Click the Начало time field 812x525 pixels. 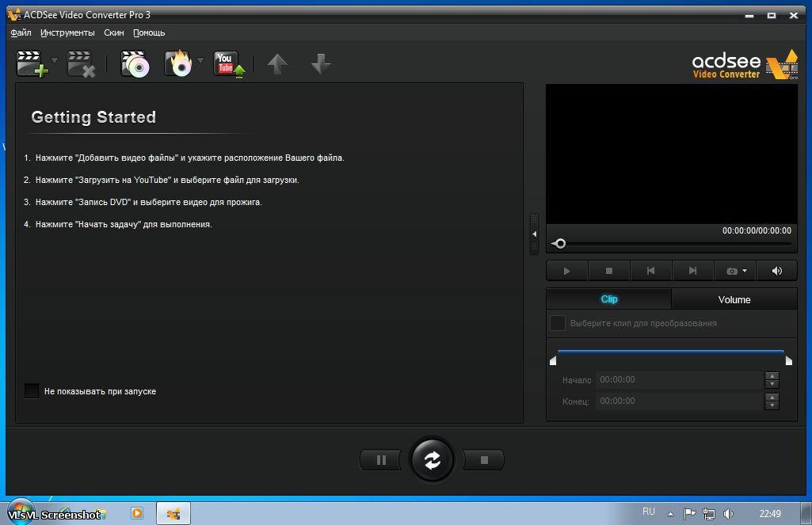pos(680,379)
